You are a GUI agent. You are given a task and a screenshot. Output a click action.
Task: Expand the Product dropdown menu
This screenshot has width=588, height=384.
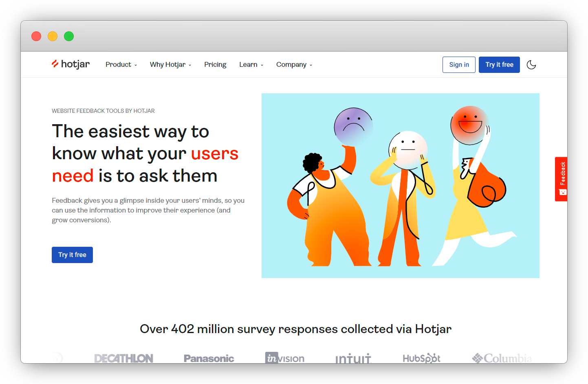coord(121,65)
